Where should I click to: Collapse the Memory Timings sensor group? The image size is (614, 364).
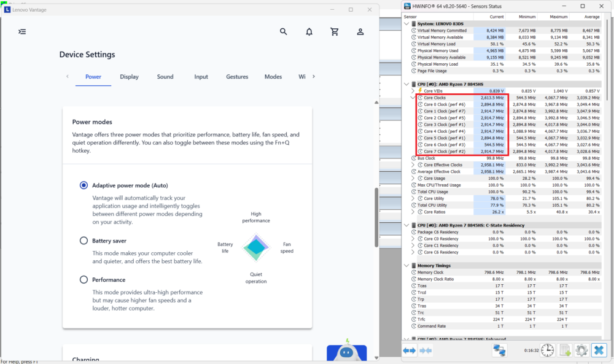[406, 266]
